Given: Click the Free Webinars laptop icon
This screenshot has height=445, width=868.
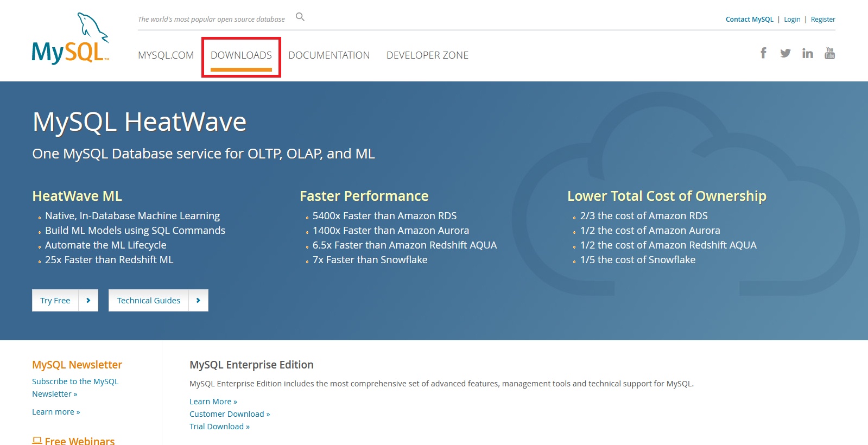Looking at the screenshot, I should pyautogui.click(x=37, y=441).
